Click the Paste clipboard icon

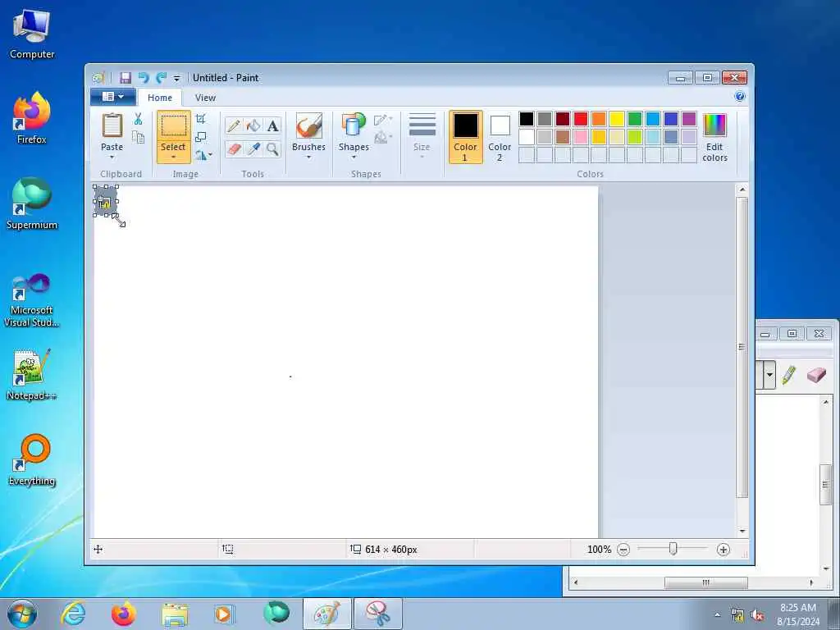112,126
